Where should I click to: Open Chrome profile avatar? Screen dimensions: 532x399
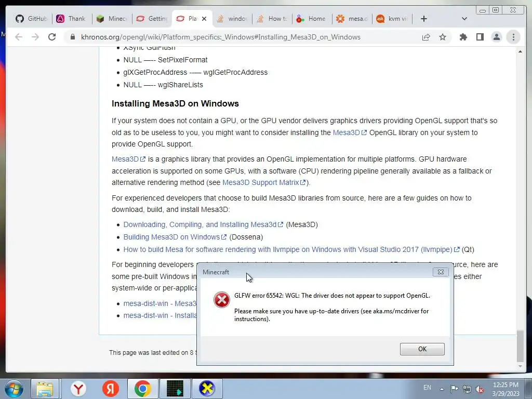(x=496, y=37)
